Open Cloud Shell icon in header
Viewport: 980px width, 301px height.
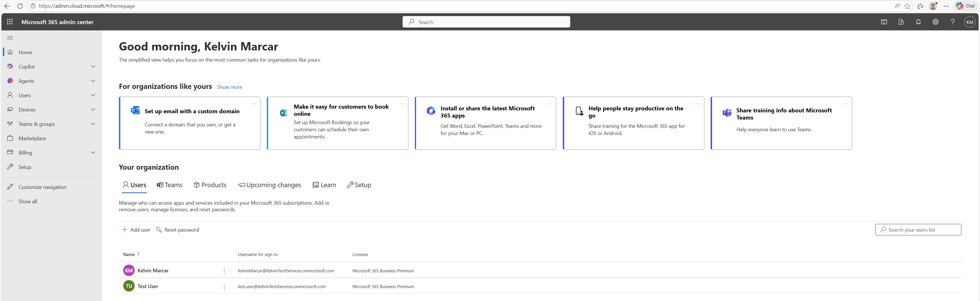[x=884, y=22]
